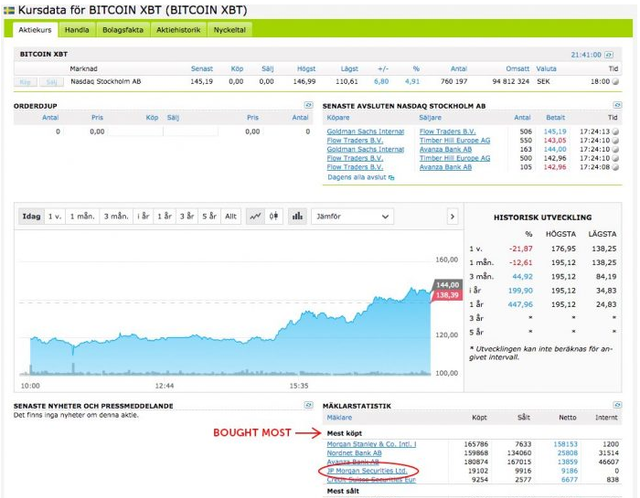Click the 447,96 1 år percentage
The image size is (640, 498).
click(x=520, y=305)
